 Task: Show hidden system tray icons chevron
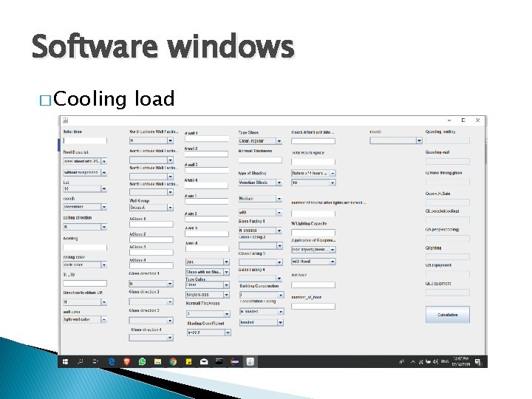click(x=413, y=362)
